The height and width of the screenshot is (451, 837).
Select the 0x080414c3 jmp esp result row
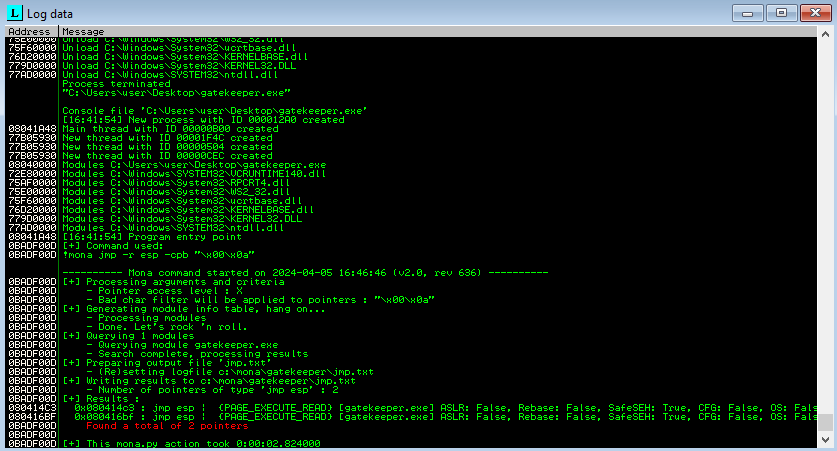pyautogui.click(x=400, y=408)
